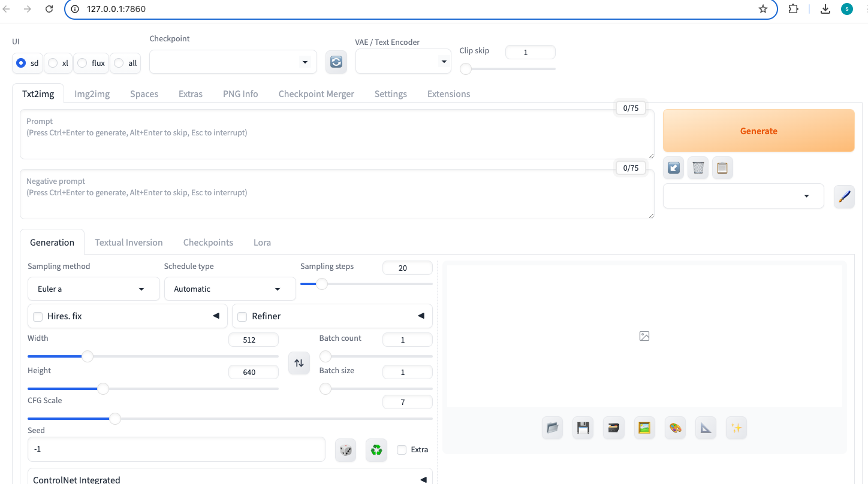Expand the ControlNet Integrated section arrow
This screenshot has width=868, height=484.
coord(423,480)
